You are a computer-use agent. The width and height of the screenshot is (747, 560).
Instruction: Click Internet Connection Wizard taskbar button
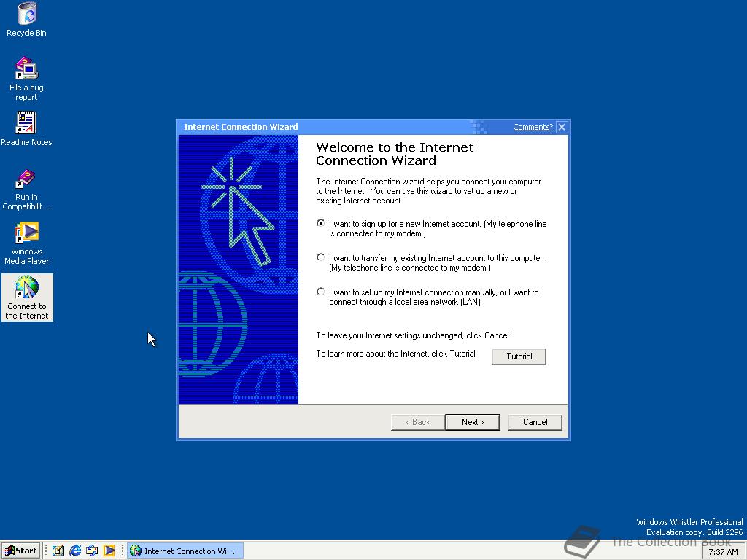[x=185, y=551]
